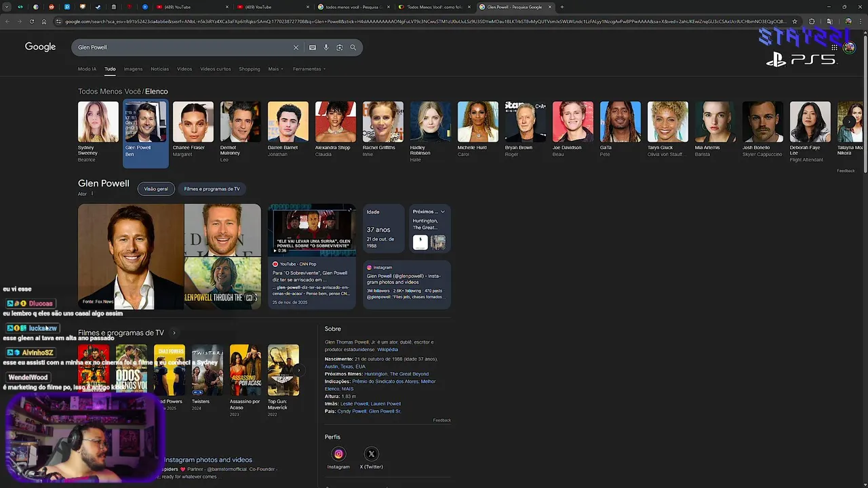Switch to Vídeos results tab
This screenshot has width=868, height=488.
[184, 68]
